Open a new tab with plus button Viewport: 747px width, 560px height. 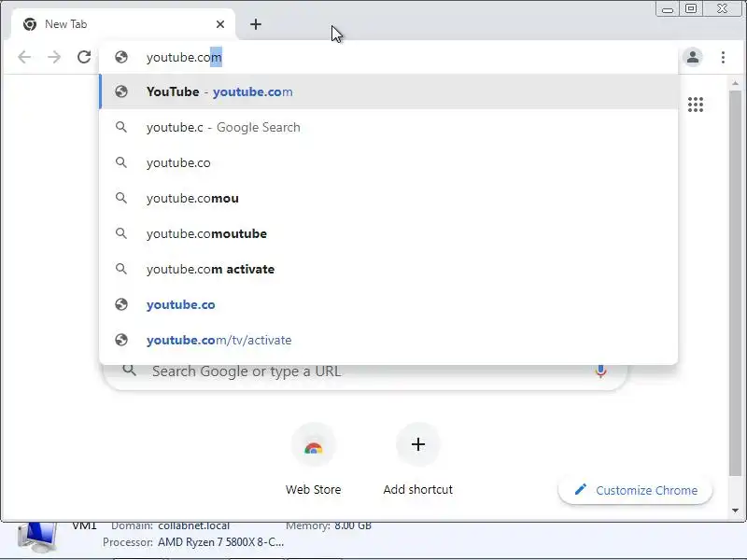click(256, 24)
